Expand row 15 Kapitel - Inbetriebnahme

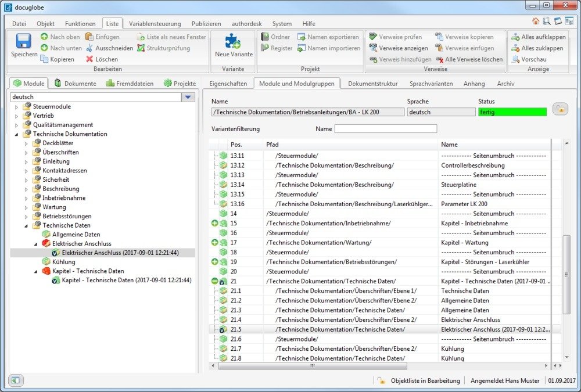[214, 224]
